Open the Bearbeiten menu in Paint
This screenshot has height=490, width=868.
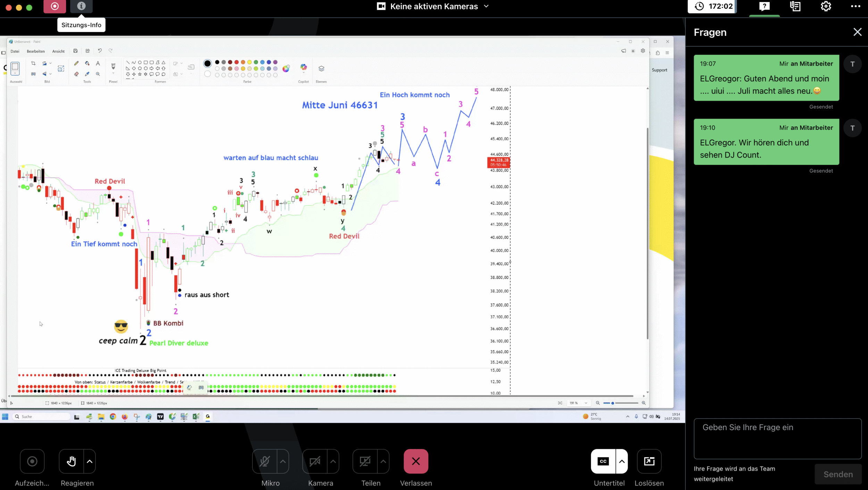coord(36,51)
